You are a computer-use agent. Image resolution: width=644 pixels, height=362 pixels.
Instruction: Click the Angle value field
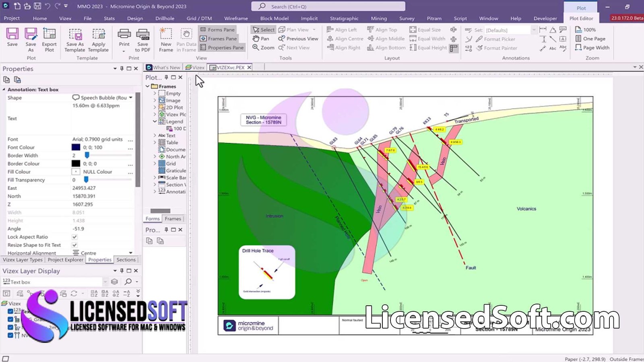click(102, 229)
